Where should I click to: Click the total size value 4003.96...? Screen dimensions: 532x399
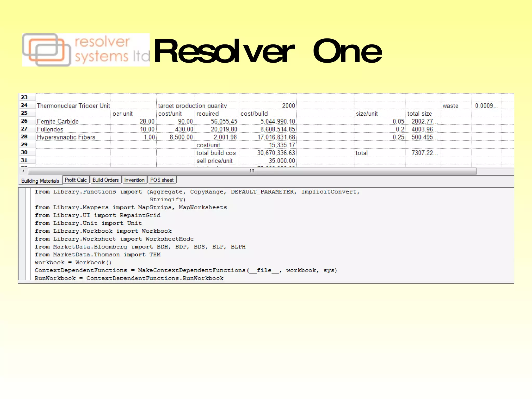(423, 129)
